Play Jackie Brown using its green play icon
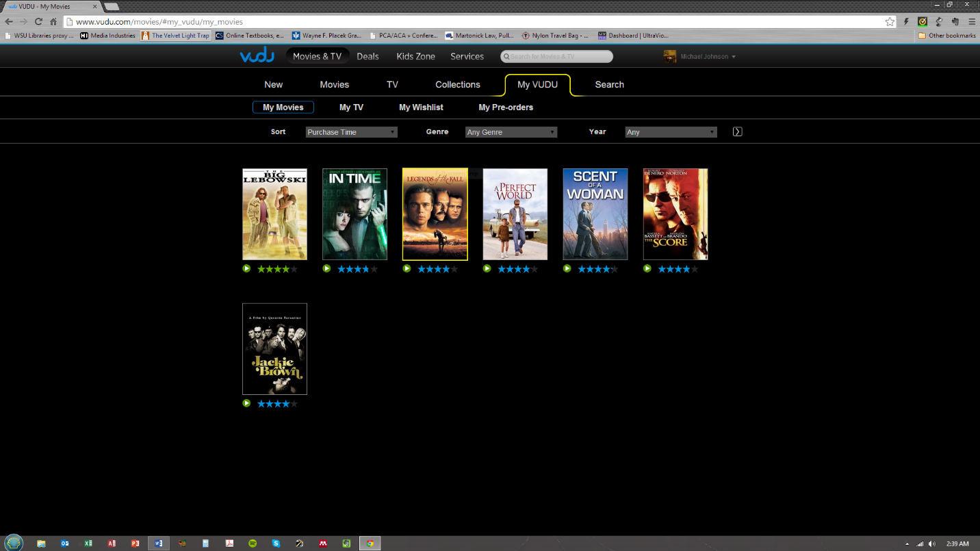The width and height of the screenshot is (980, 551). [246, 403]
